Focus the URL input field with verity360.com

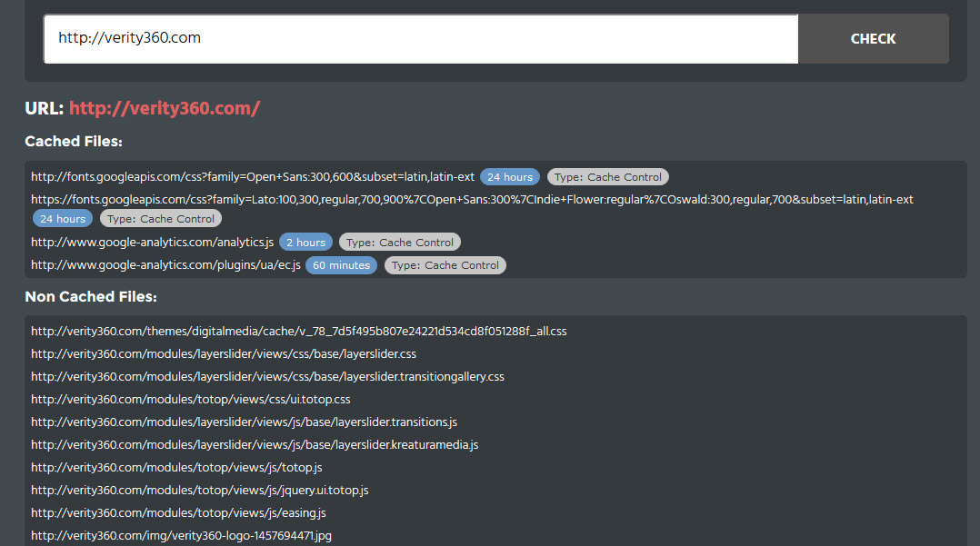point(421,39)
